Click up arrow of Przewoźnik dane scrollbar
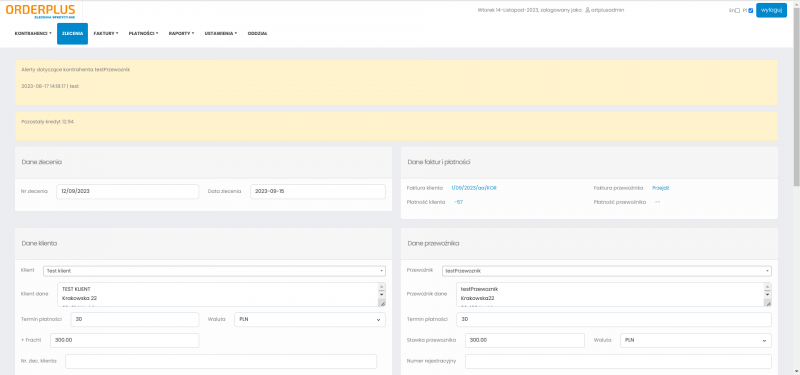This screenshot has width=800, height=375. pyautogui.click(x=767, y=287)
